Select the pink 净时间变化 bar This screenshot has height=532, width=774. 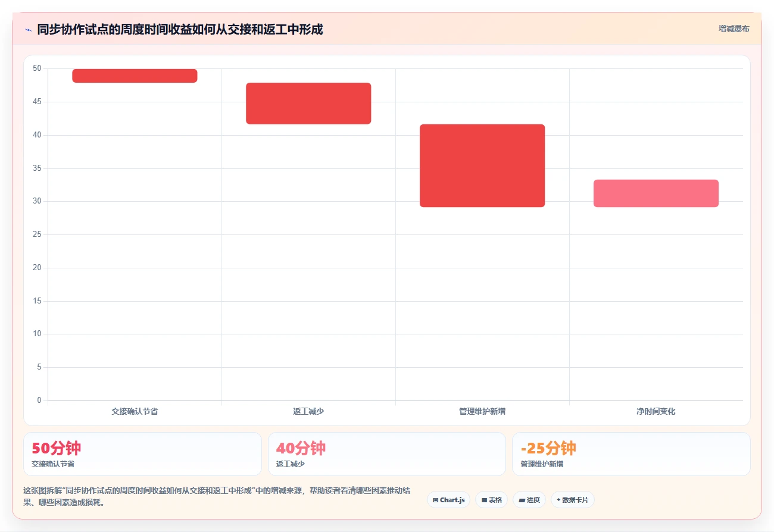pyautogui.click(x=656, y=193)
